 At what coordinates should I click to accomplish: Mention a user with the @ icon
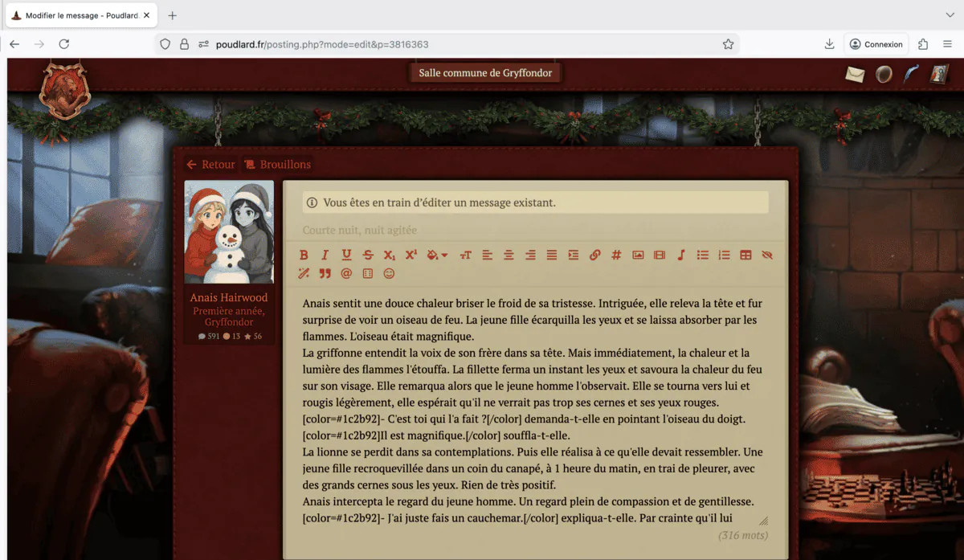[x=346, y=273]
